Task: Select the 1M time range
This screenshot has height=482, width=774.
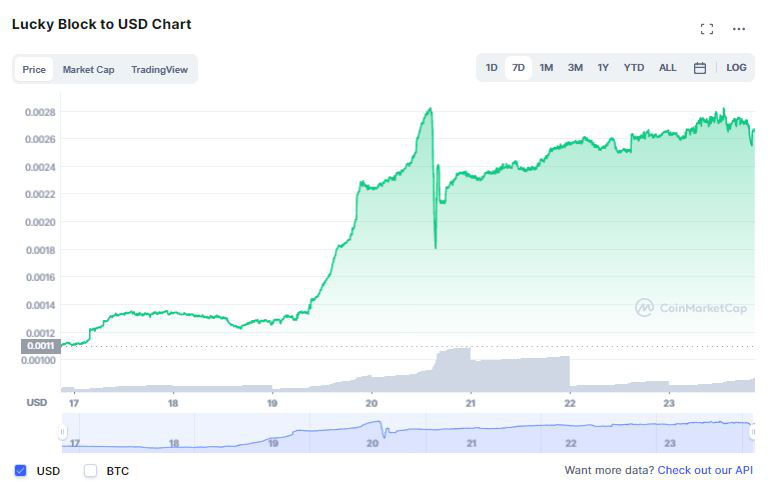Action: (x=546, y=68)
